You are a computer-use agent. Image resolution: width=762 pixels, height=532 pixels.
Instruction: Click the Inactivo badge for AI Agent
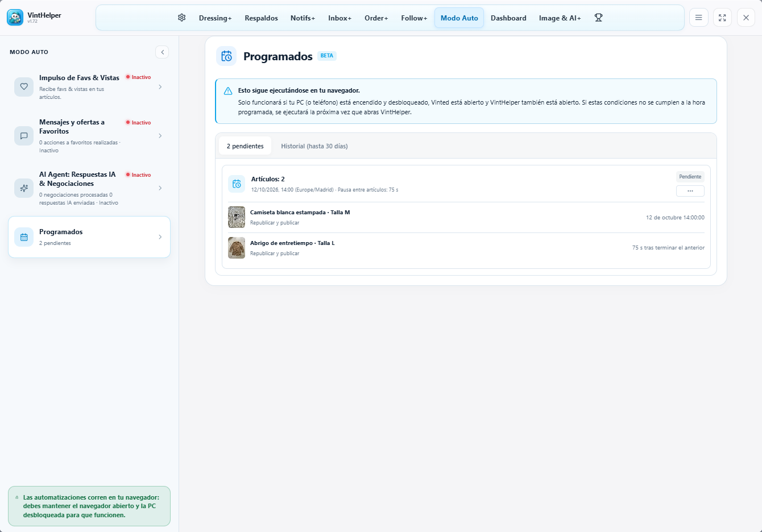tap(138, 175)
